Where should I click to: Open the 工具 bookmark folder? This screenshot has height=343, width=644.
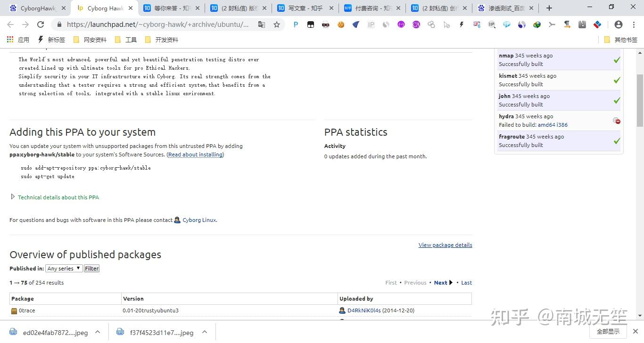126,40
